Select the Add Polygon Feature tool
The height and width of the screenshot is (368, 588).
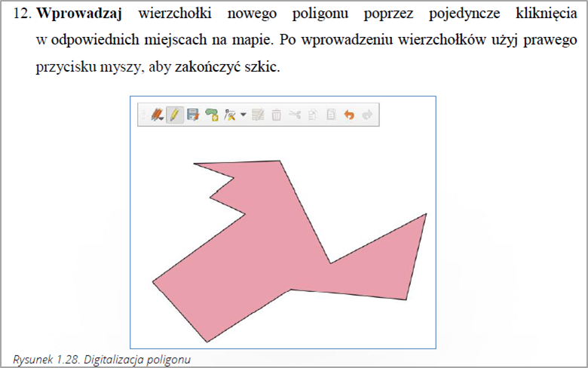[x=212, y=115]
